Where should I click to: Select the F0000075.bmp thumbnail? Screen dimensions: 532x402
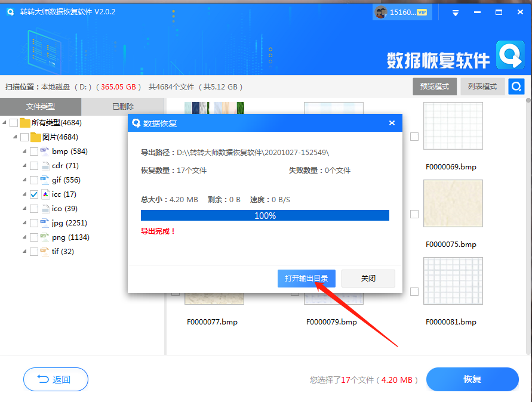pos(452,203)
